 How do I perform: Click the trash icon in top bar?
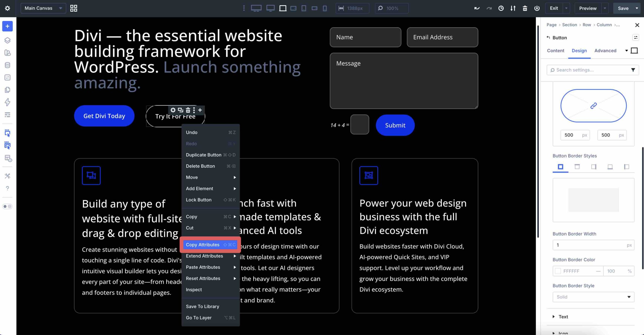[x=525, y=8]
